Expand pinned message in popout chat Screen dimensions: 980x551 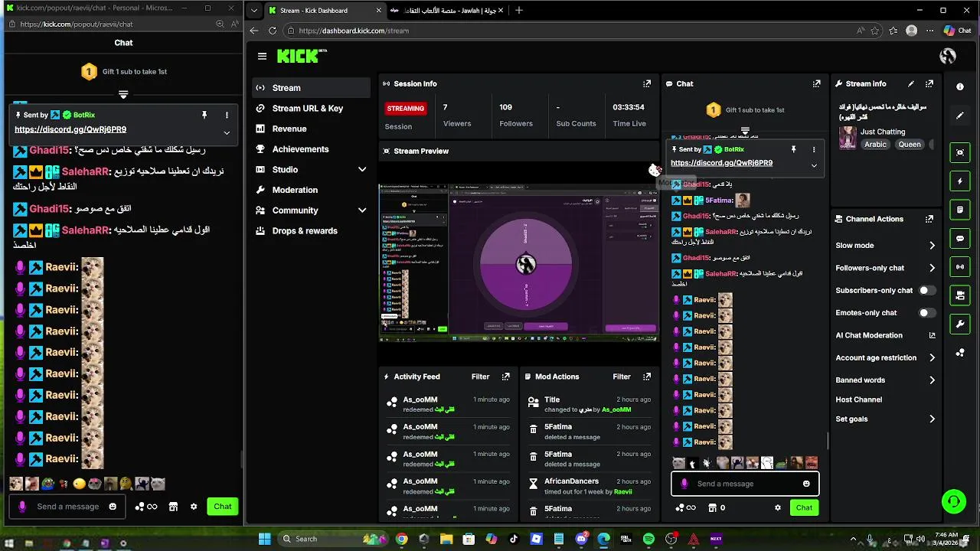(x=227, y=132)
